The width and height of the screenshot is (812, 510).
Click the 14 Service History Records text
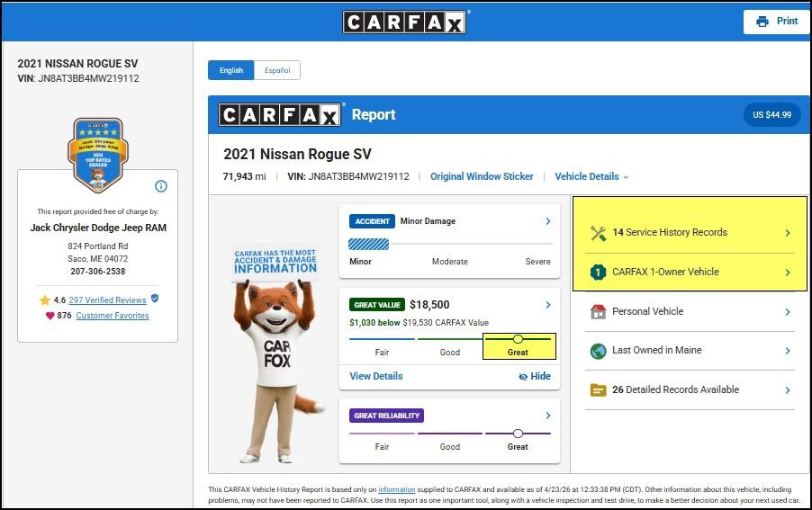(670, 233)
